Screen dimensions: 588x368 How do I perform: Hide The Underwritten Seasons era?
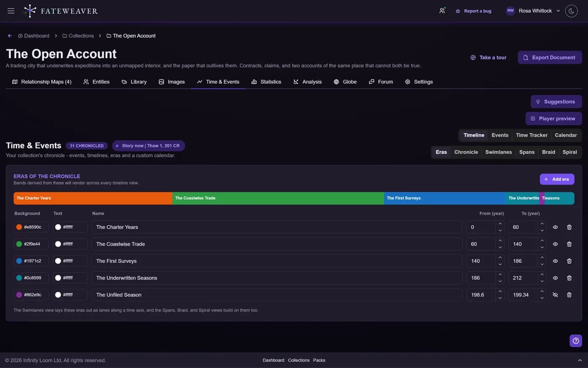[555, 278]
